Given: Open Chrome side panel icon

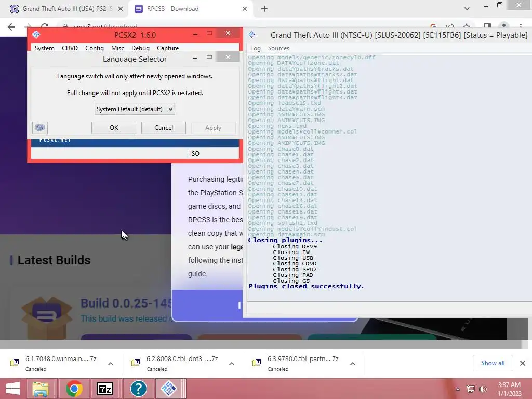Looking at the screenshot, I should tap(487, 26).
